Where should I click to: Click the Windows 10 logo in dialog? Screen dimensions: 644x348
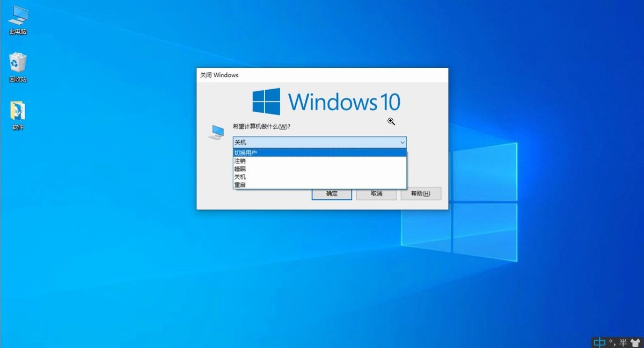[x=326, y=102]
